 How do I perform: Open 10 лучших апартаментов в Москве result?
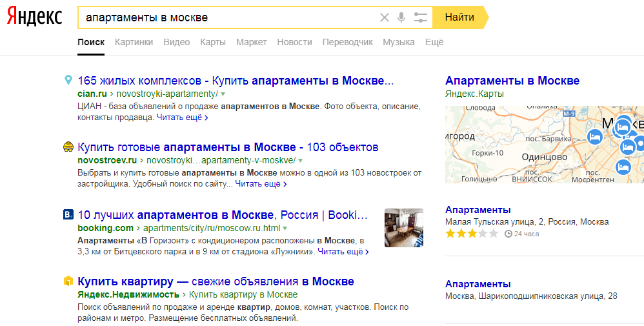[223, 215]
